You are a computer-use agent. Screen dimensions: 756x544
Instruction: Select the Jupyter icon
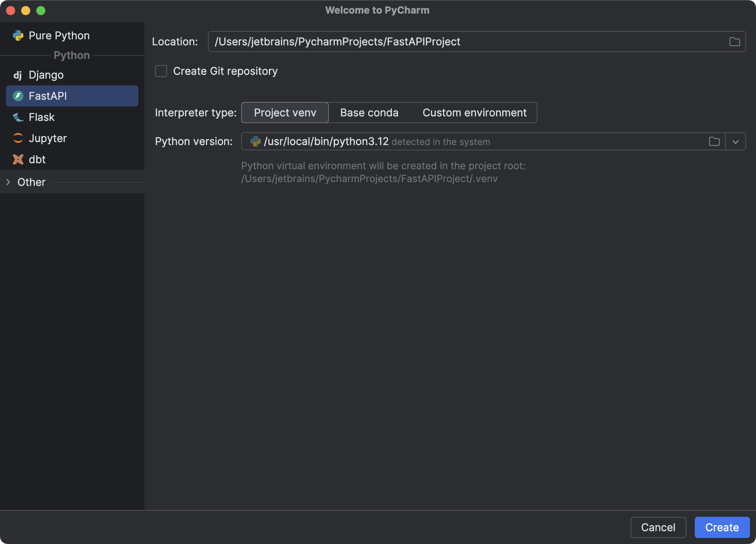(x=18, y=138)
